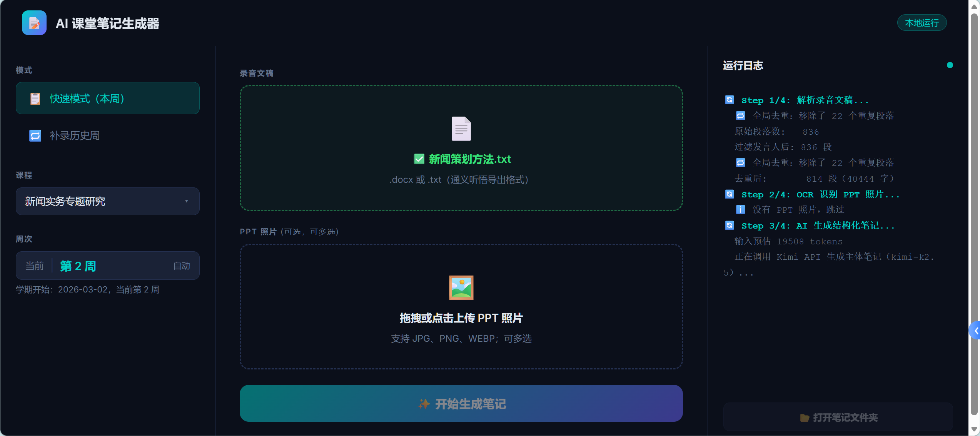Select 当前 in the week selector
Image resolution: width=980 pixels, height=436 pixels.
coord(34,266)
